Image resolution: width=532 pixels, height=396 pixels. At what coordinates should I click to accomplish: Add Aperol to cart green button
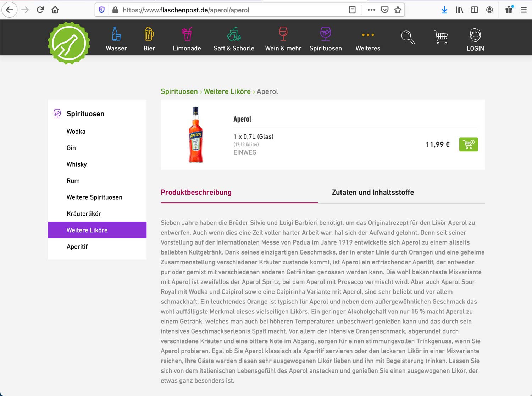468,144
